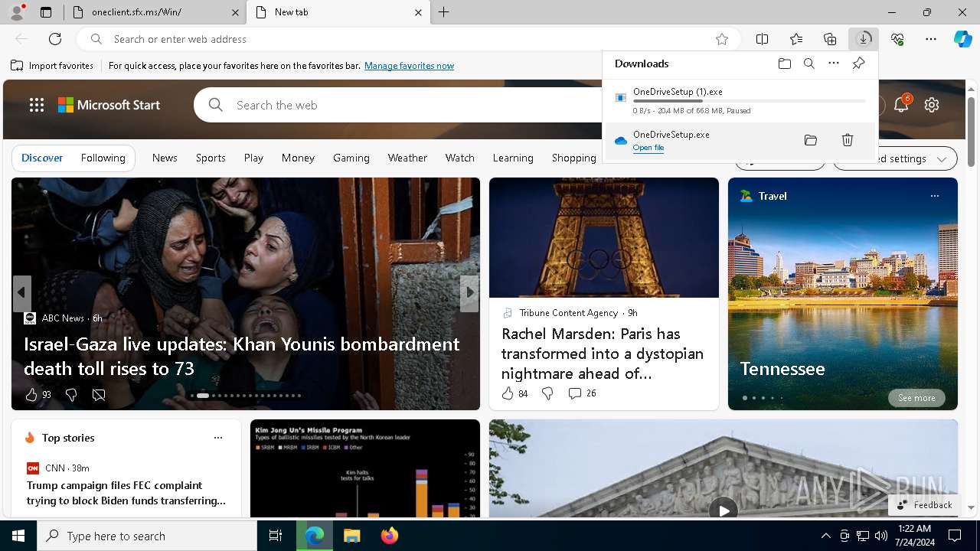This screenshot has height=551, width=980.
Task: Delete OneDriveSetup.exe download entry
Action: click(848, 140)
